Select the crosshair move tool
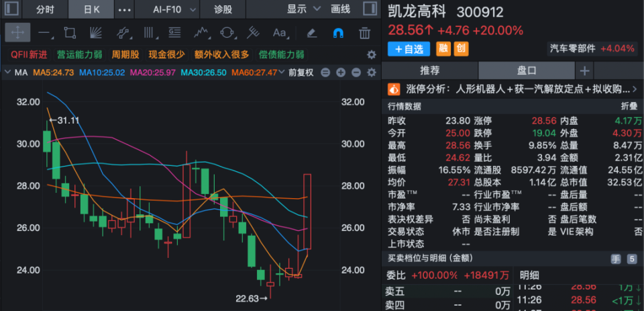The width and height of the screenshot is (644, 311). pyautogui.click(x=17, y=32)
